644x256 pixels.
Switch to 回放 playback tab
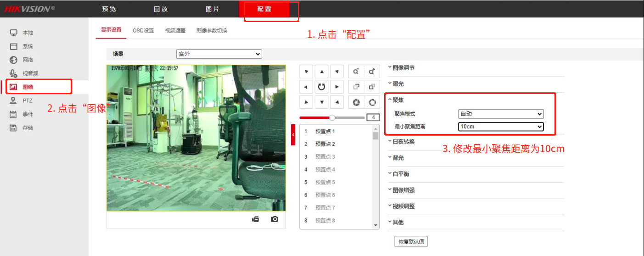click(x=161, y=9)
